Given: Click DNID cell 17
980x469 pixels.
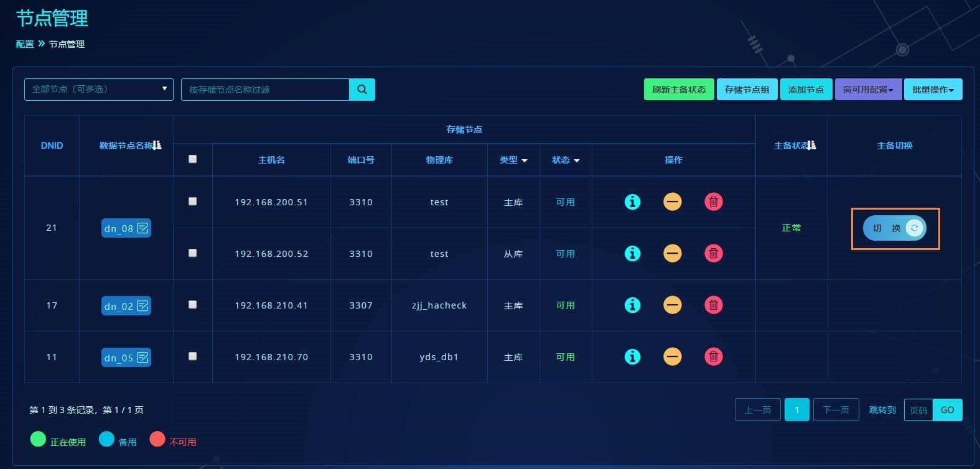Looking at the screenshot, I should point(52,305).
